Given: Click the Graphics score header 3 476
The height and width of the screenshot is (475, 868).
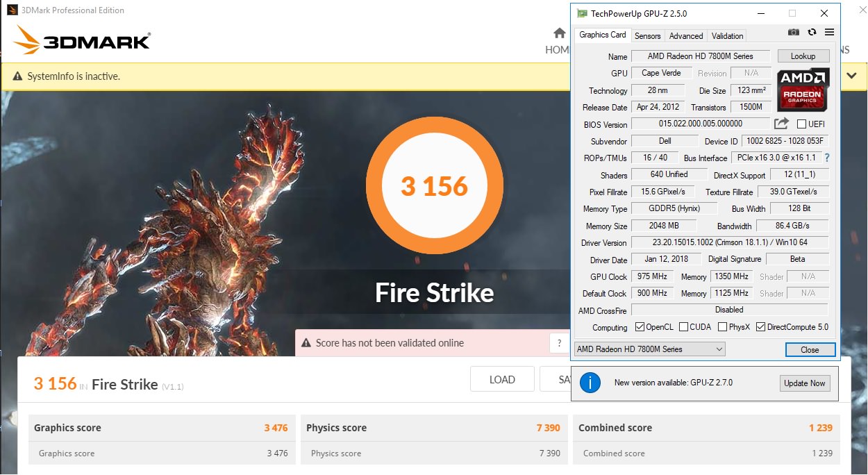Looking at the screenshot, I should [276, 428].
